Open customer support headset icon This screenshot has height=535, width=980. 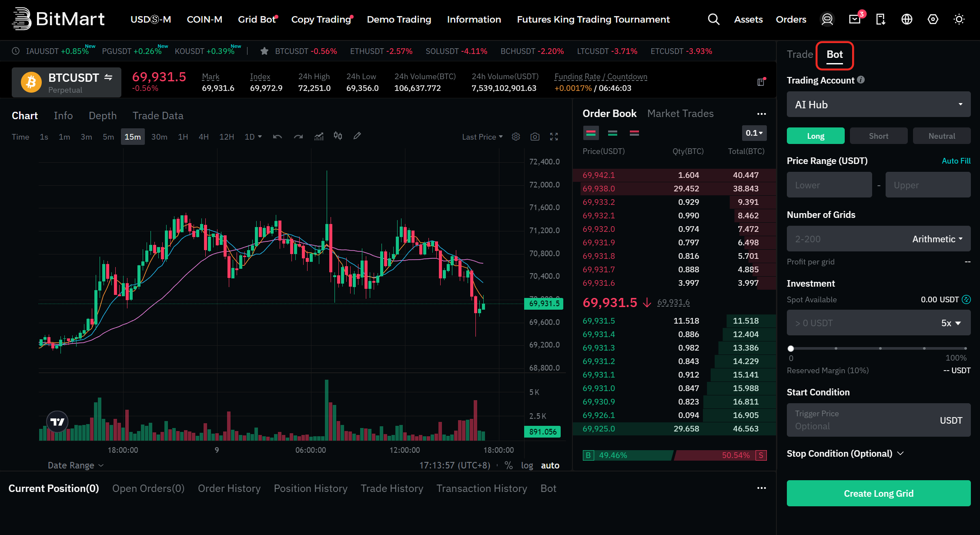pos(827,19)
